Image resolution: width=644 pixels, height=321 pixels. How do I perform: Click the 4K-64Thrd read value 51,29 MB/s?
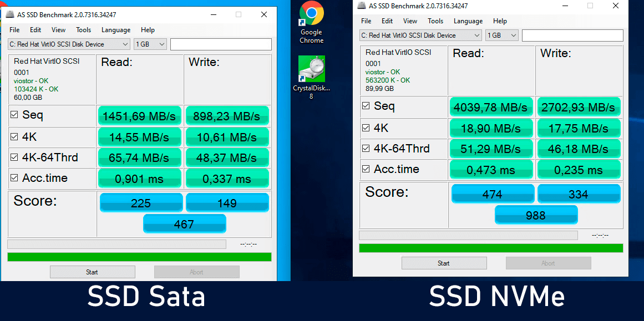[x=491, y=149]
